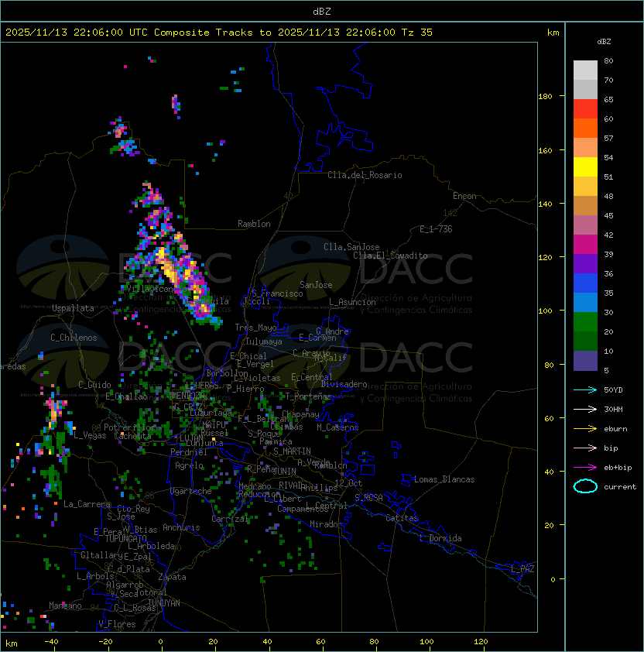The image size is (644, 652).
Task: Click the 'V_Flores' map label
Action: pos(117,624)
